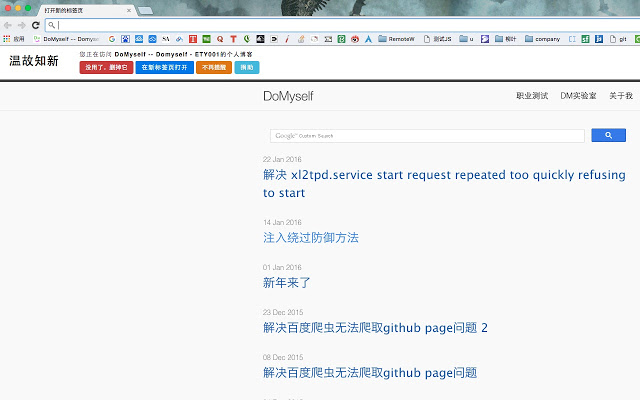Viewport: 640px width, 400px height.
Task: Open the Weibo eye bookmark icon
Action: click(355, 39)
